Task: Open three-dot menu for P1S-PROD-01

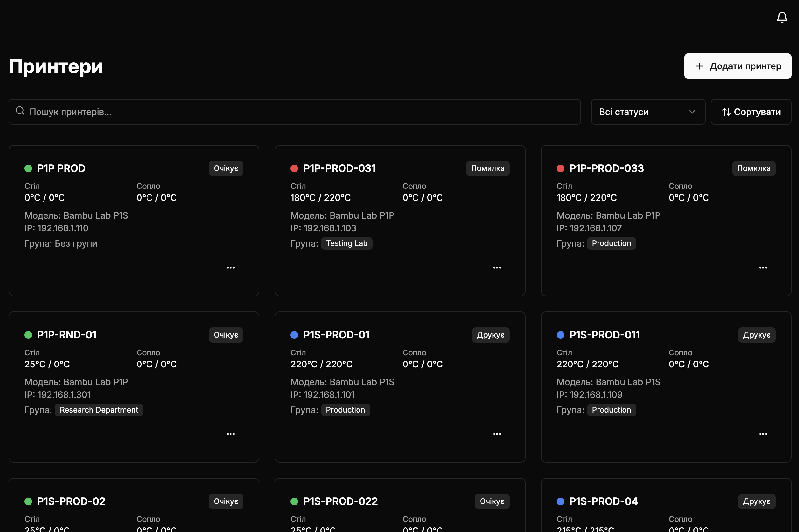Action: (x=497, y=434)
